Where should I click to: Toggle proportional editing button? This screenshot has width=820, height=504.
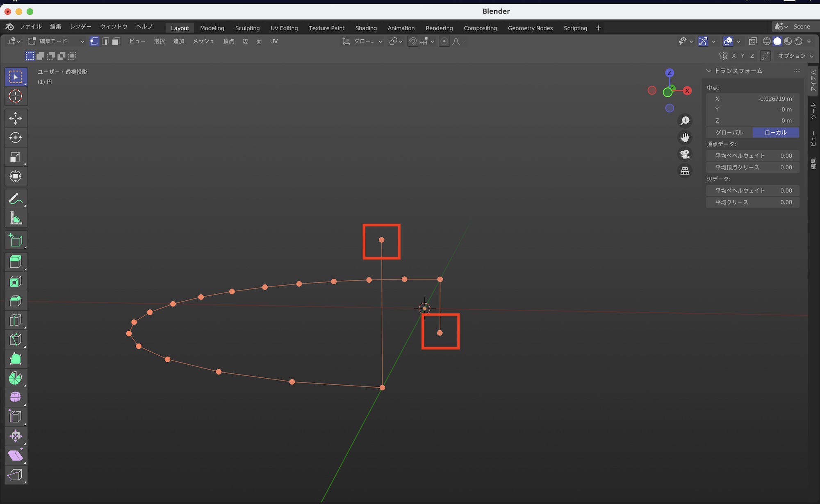(x=444, y=41)
